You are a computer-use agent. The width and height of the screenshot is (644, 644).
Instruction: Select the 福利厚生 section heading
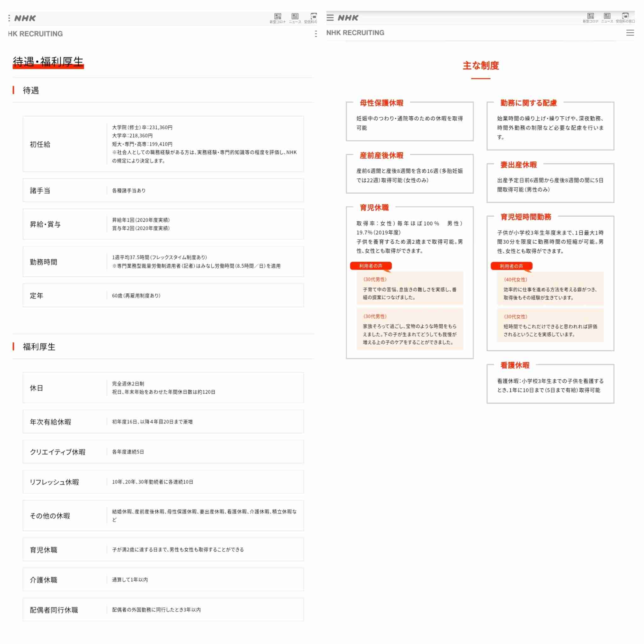(x=39, y=347)
